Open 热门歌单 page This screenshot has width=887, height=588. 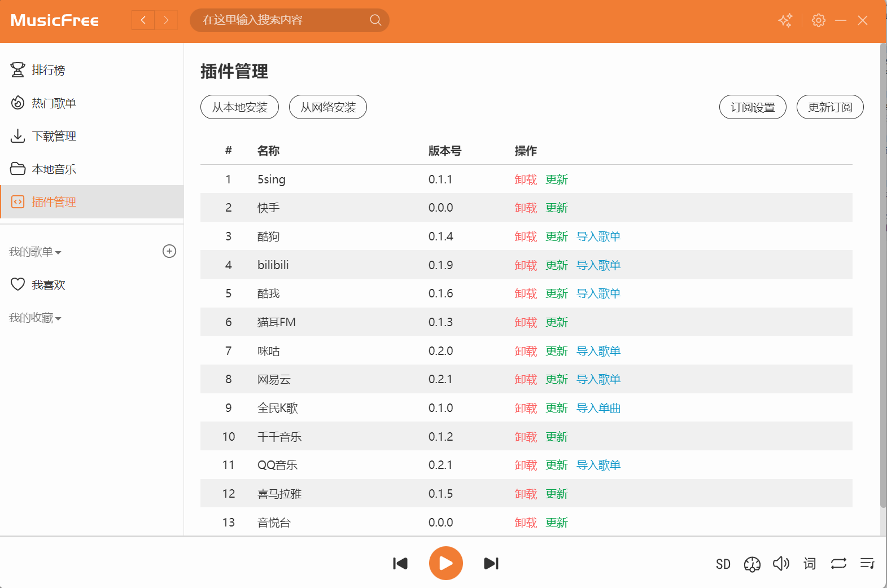92,103
